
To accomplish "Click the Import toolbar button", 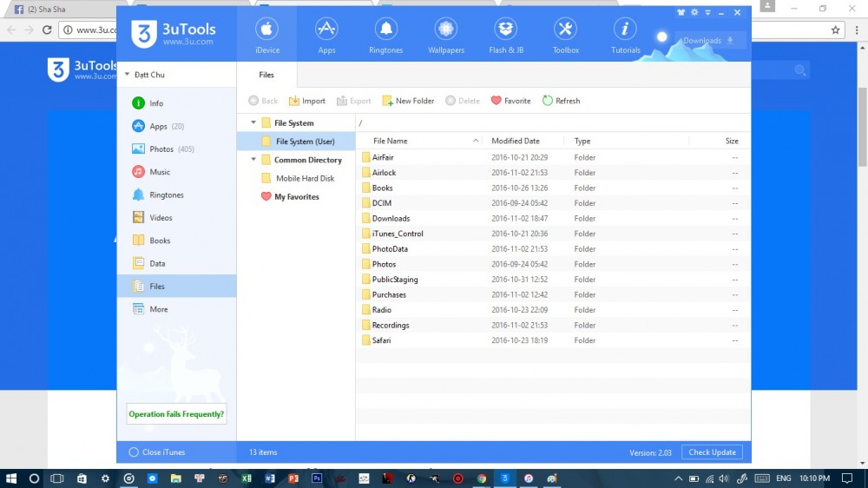I will (307, 101).
